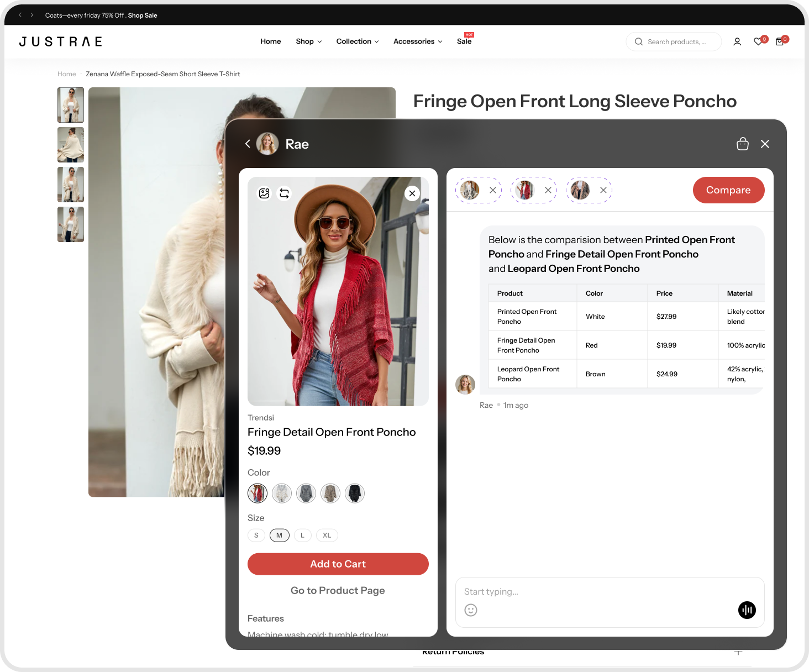Viewport: 809px width, 672px height.
Task: Click the back arrow beside Rae
Action: tap(248, 144)
